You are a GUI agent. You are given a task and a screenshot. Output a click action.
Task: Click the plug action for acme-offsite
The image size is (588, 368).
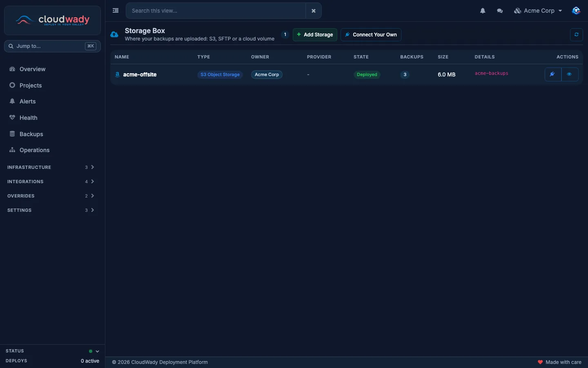click(553, 74)
